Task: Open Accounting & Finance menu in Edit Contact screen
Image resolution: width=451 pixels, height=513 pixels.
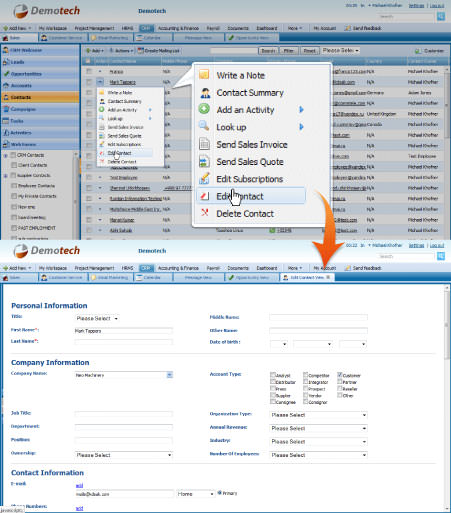Action: click(178, 268)
